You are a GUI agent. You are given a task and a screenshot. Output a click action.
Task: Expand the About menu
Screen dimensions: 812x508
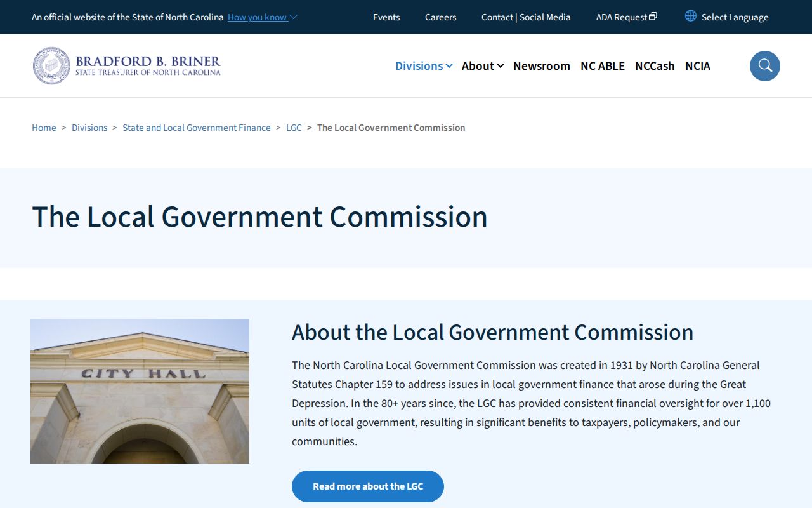(x=483, y=66)
